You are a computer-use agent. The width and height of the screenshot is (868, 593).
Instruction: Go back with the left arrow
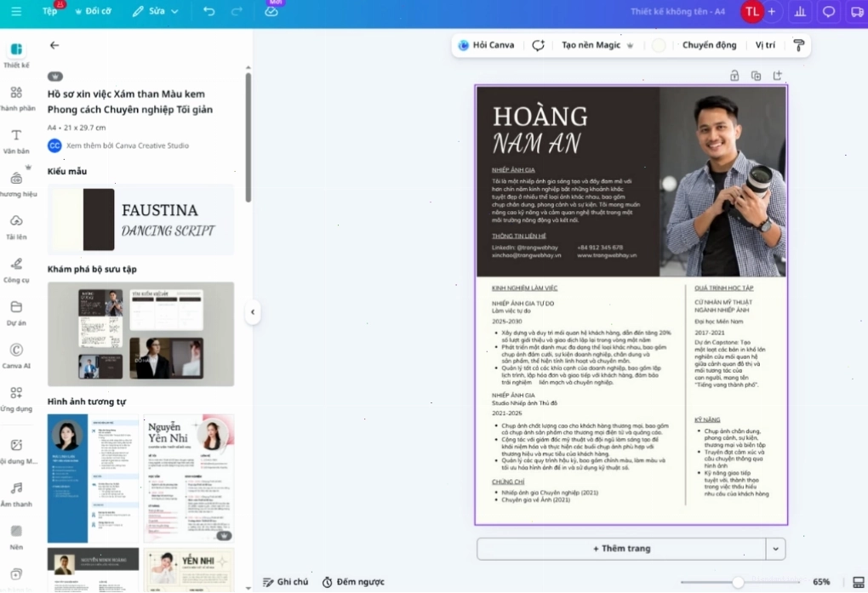click(x=54, y=45)
